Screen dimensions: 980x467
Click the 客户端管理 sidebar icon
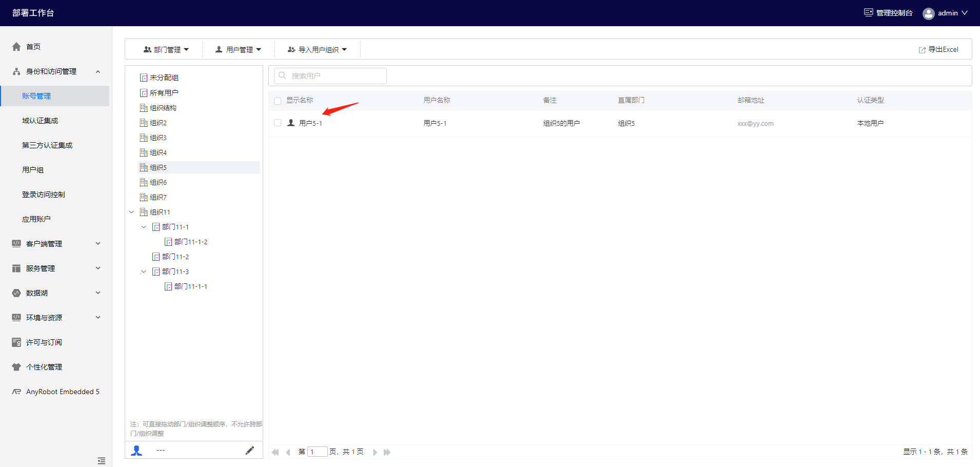tap(16, 244)
